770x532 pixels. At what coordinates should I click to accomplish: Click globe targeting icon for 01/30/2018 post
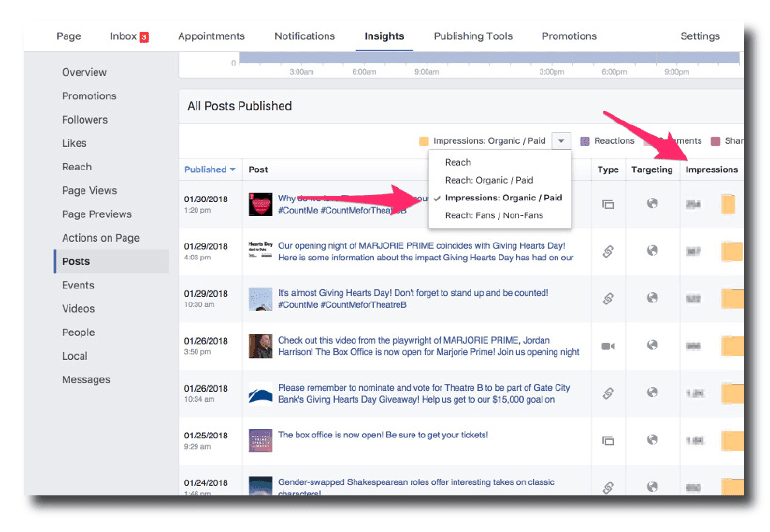click(652, 203)
